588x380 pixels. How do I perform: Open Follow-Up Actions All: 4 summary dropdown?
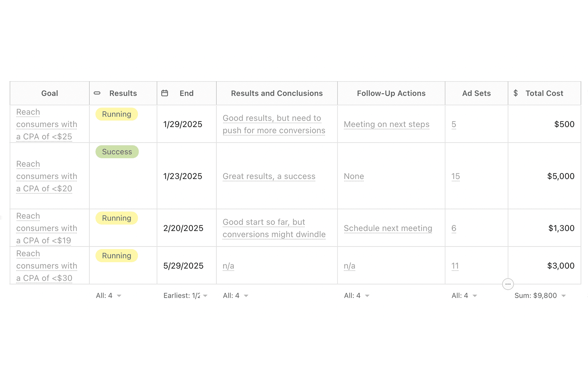pos(357,296)
